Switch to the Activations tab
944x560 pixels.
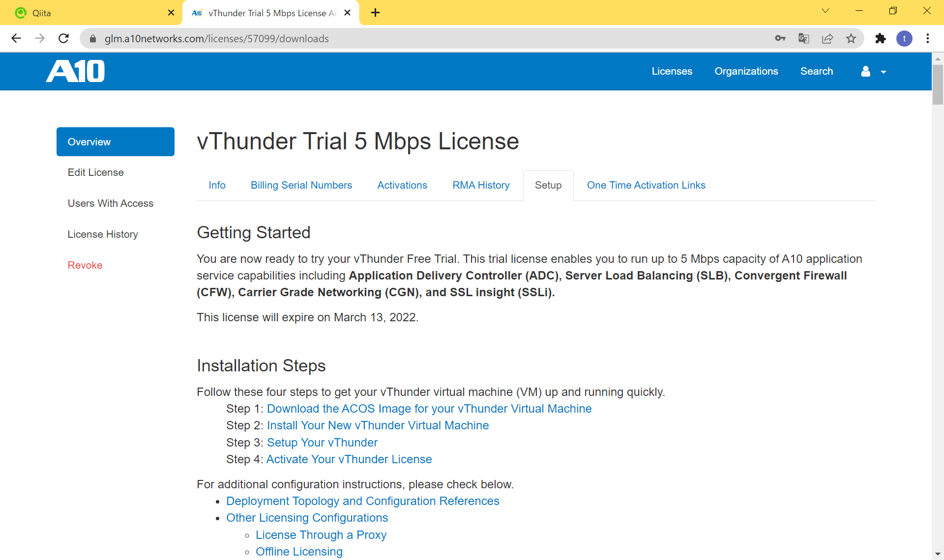coord(402,185)
